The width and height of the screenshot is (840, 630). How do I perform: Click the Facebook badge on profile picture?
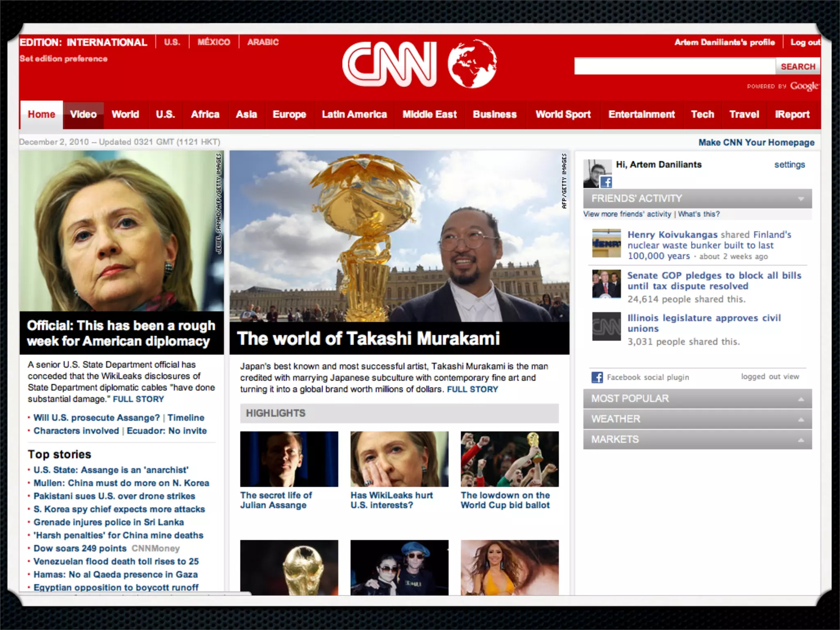coord(606,182)
